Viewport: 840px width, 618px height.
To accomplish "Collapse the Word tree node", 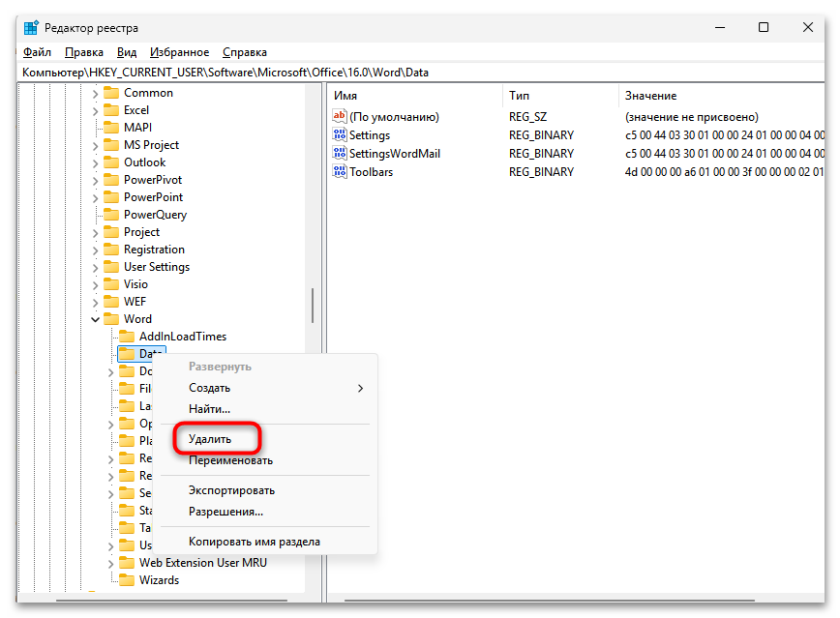I will (x=94, y=318).
